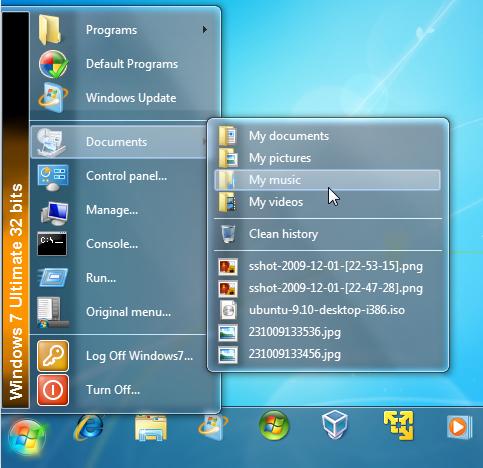This screenshot has height=468, width=483.
Task: Click the My videos folder icon
Action: pyautogui.click(x=228, y=202)
